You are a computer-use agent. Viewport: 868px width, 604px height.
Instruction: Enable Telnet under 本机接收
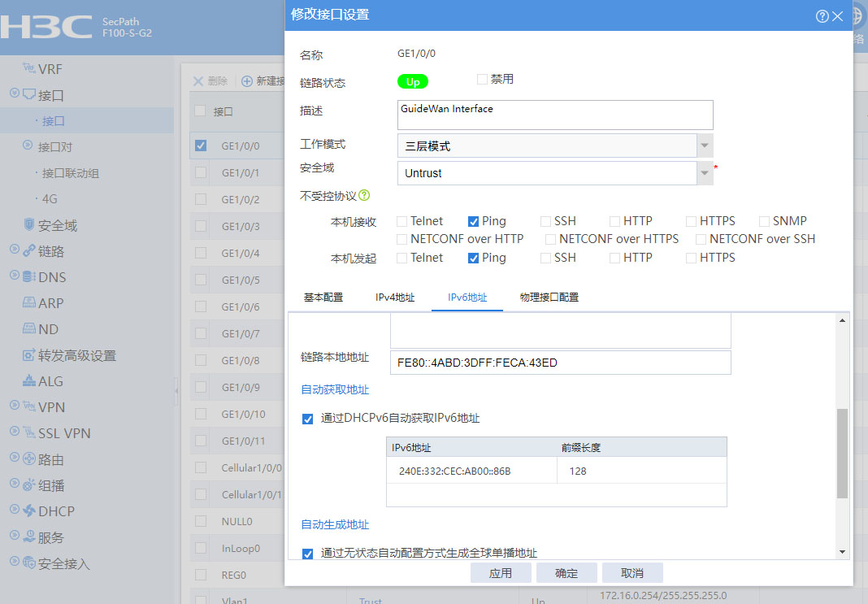(401, 221)
